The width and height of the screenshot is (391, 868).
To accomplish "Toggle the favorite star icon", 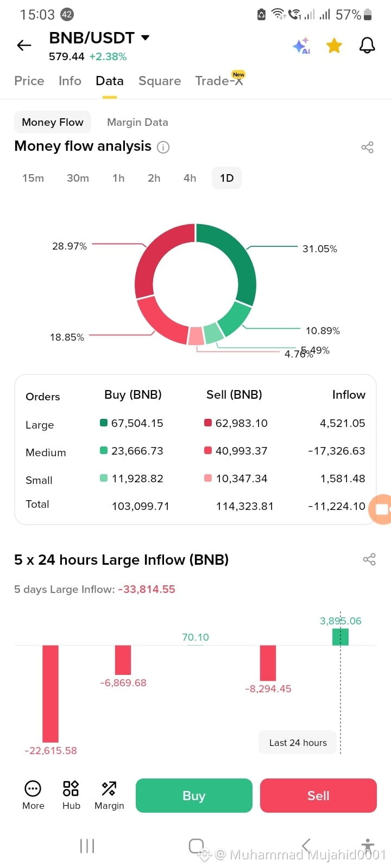I will [334, 46].
